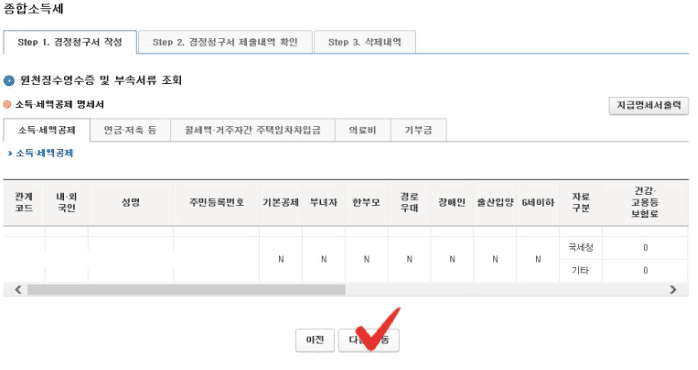Viewport: 698px width, 370px height.
Task: Click the left arrow of horizontal scrollbar
Action: [x=18, y=290]
